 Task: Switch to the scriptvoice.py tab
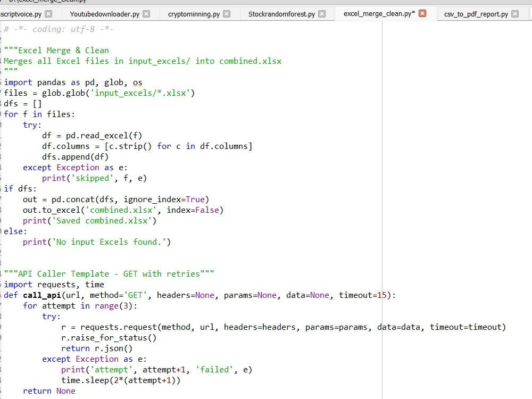click(x=21, y=14)
